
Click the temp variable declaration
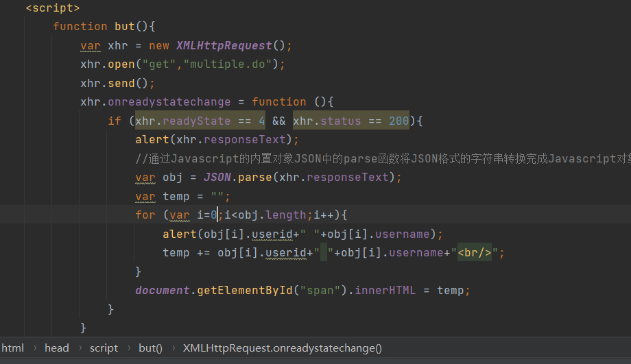[x=182, y=196]
